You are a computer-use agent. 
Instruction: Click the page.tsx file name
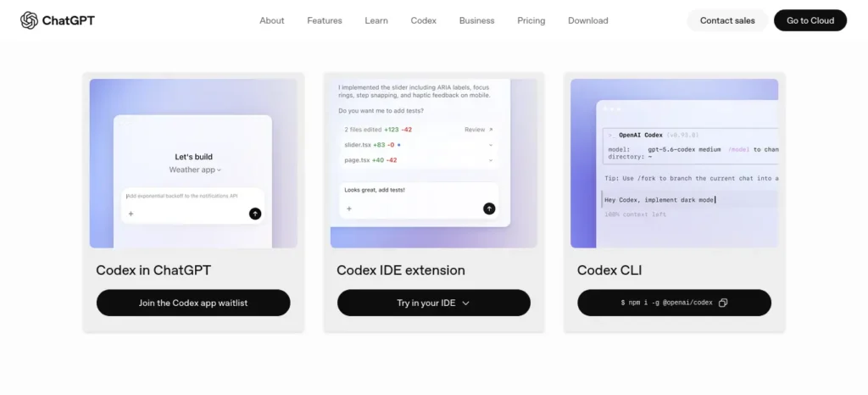[357, 160]
